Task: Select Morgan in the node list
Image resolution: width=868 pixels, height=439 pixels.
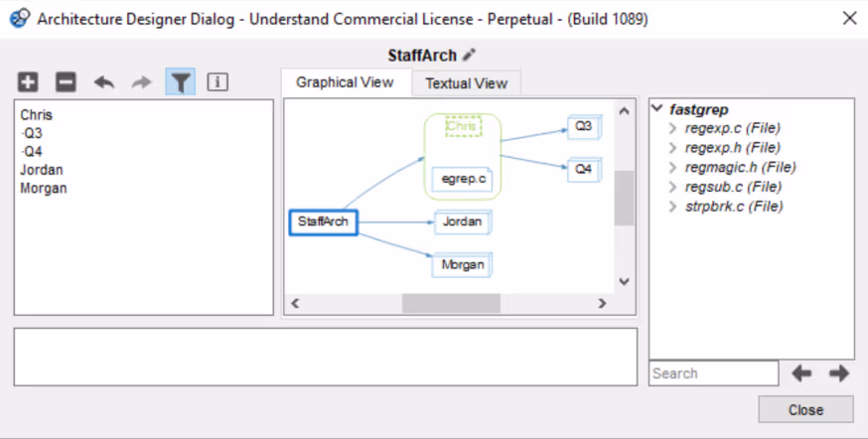Action: [43, 189]
